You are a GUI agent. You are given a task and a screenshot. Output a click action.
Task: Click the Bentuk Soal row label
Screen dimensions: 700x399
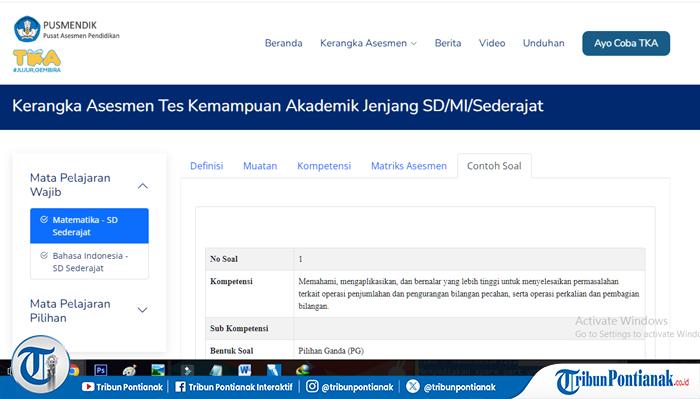coord(232,351)
